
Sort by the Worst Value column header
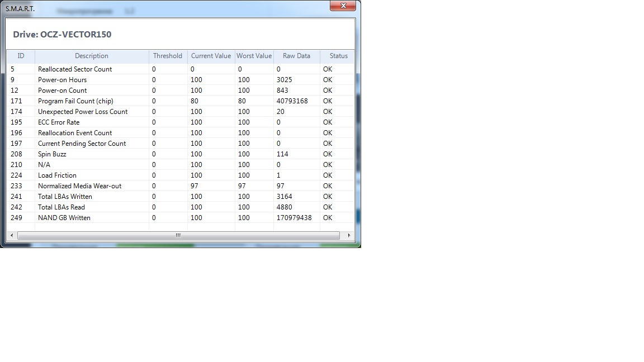[254, 56]
